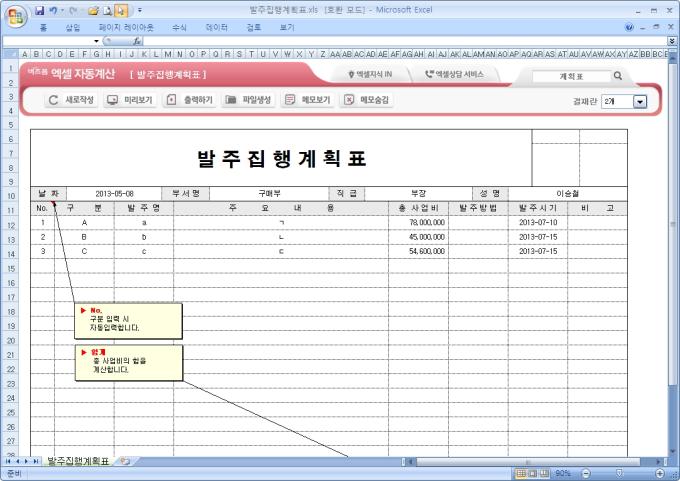Screen dimensions: 680x481
Task: Zoom in with the plus button
Action: click(x=660, y=473)
